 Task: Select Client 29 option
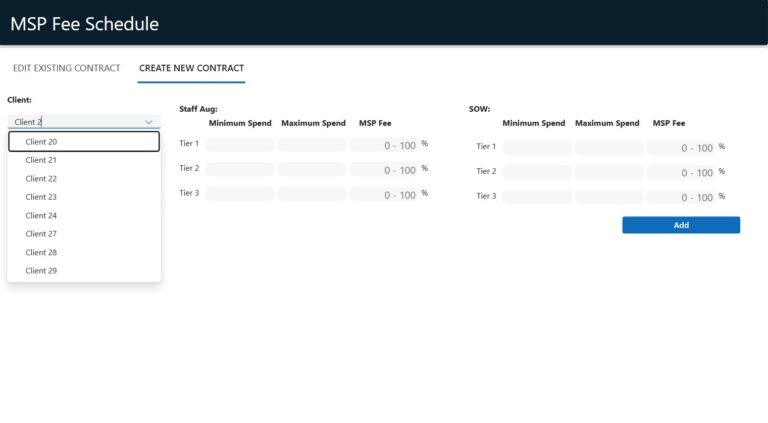tap(84, 271)
